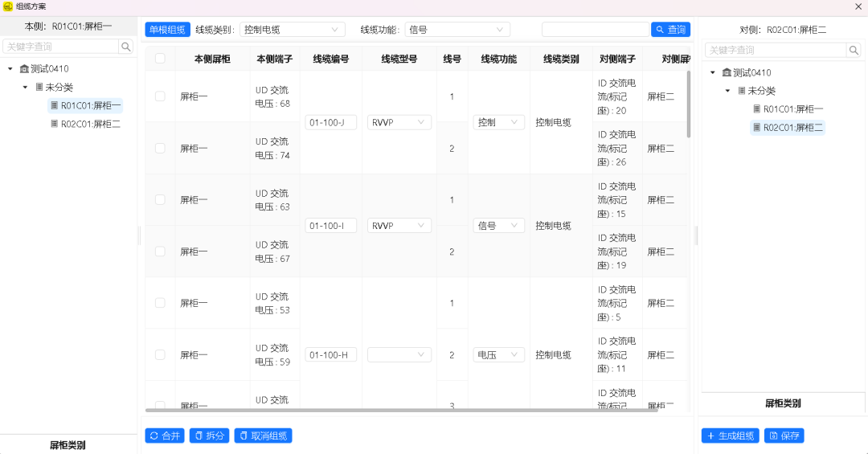The image size is (868, 454).
Task: Click the cabinet icon beside left R02C01:屏柜二
Action: [54, 124]
